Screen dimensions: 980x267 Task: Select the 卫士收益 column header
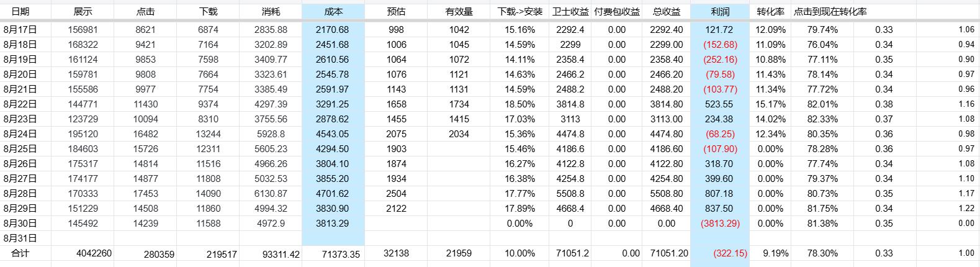[x=570, y=11]
